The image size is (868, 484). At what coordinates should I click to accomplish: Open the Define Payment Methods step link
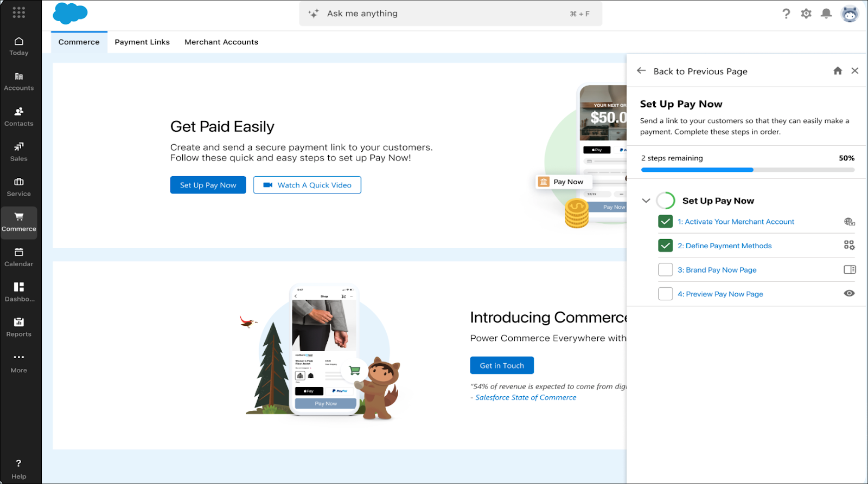[x=724, y=246]
